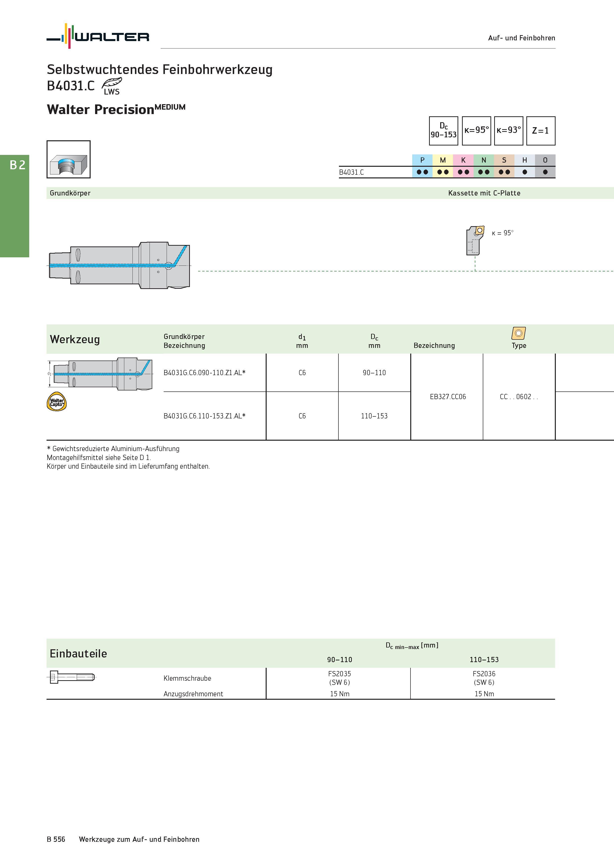
Task: Click the FS2036 clamping screw code
Action: coord(484,674)
